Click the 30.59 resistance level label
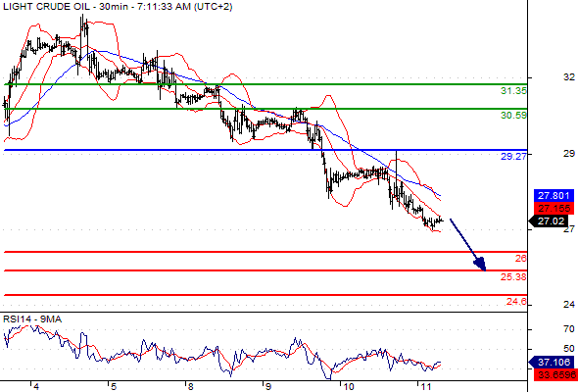This screenshot has height=392, width=578. coord(513,116)
